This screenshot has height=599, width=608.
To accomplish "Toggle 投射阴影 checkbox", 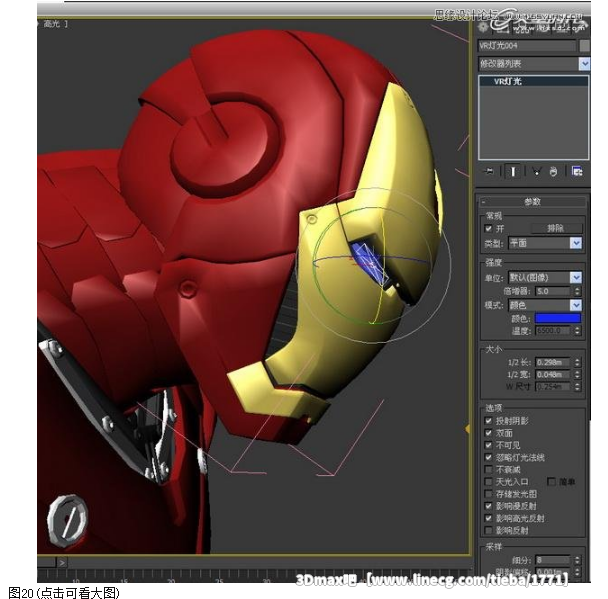I will 489,421.
